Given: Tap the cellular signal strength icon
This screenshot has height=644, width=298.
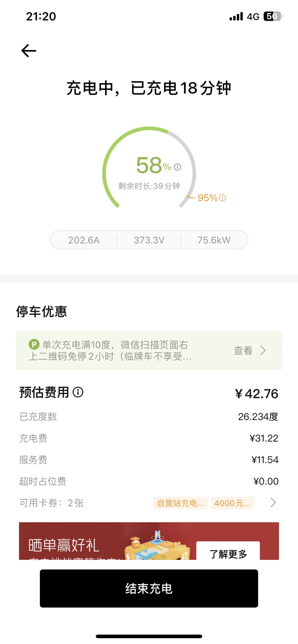Looking at the screenshot, I should pos(236,17).
